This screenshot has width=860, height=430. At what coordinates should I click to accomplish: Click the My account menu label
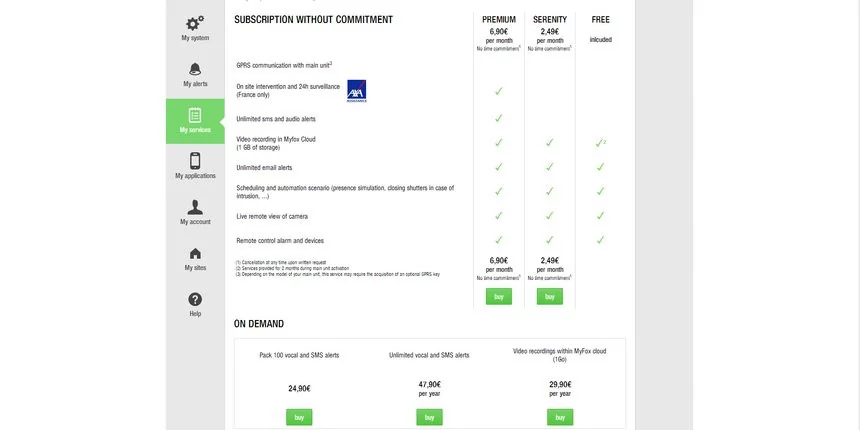[195, 222]
